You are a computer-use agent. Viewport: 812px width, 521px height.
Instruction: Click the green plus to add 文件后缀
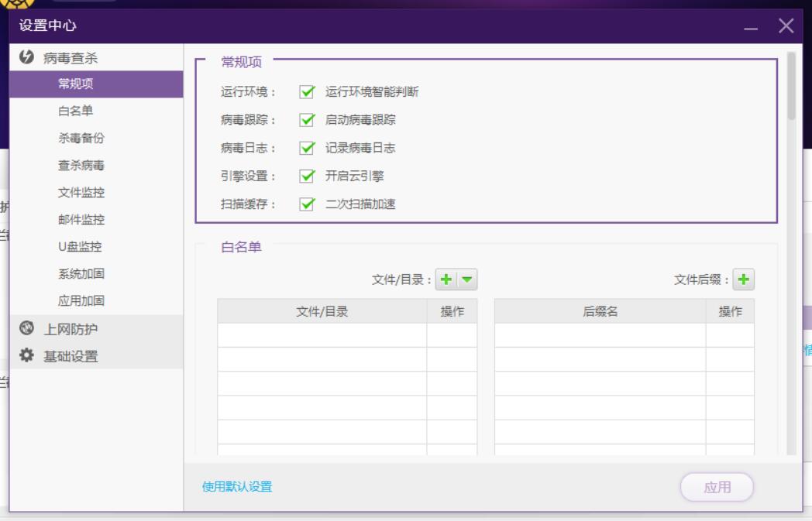(x=744, y=279)
